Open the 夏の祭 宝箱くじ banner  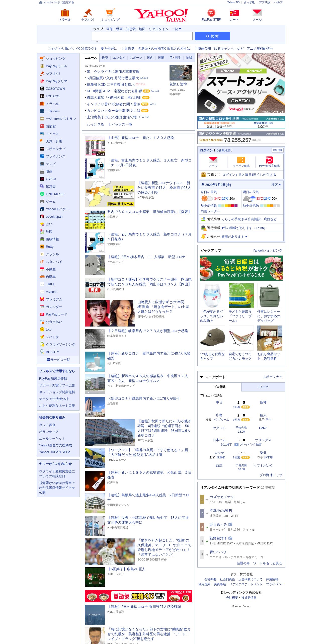pos(138,596)
